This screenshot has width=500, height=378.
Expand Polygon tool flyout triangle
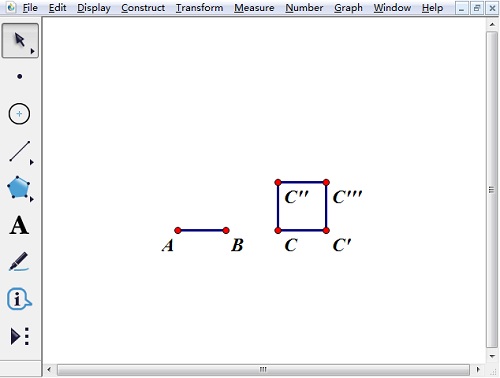32,199
